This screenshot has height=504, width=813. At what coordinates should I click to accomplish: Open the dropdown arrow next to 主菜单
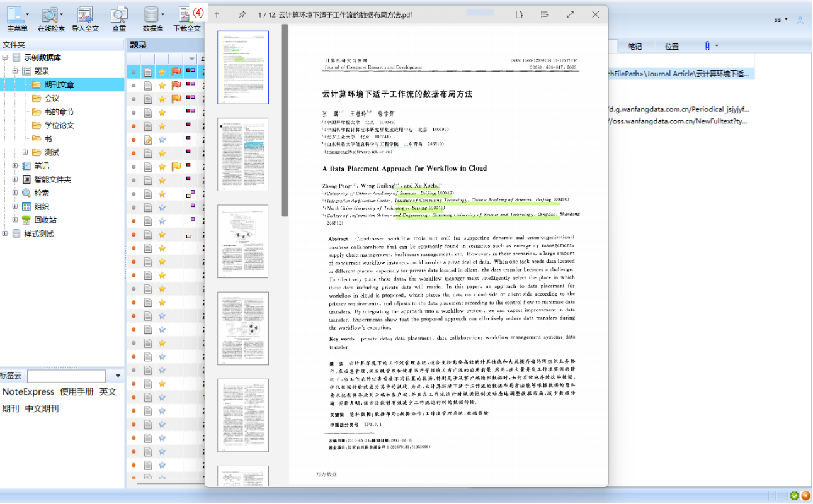pos(28,14)
